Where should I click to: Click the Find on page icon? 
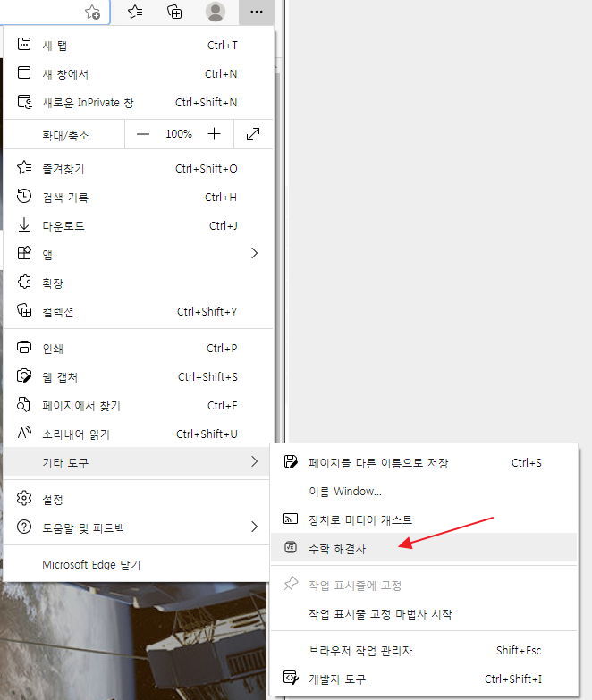(x=23, y=404)
